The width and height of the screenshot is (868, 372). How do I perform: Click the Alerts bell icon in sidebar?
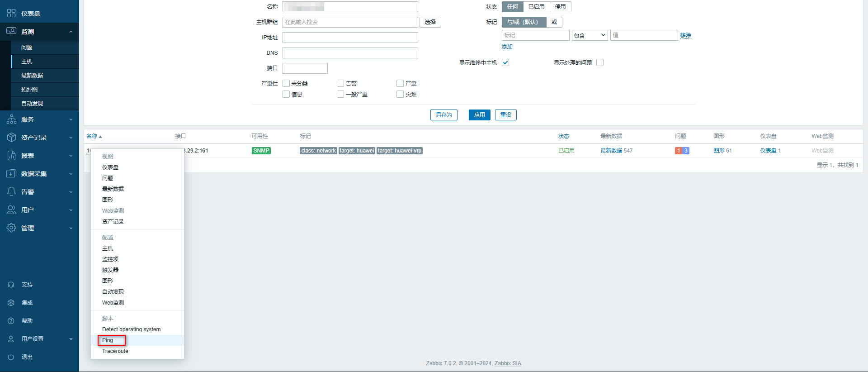[x=11, y=192]
